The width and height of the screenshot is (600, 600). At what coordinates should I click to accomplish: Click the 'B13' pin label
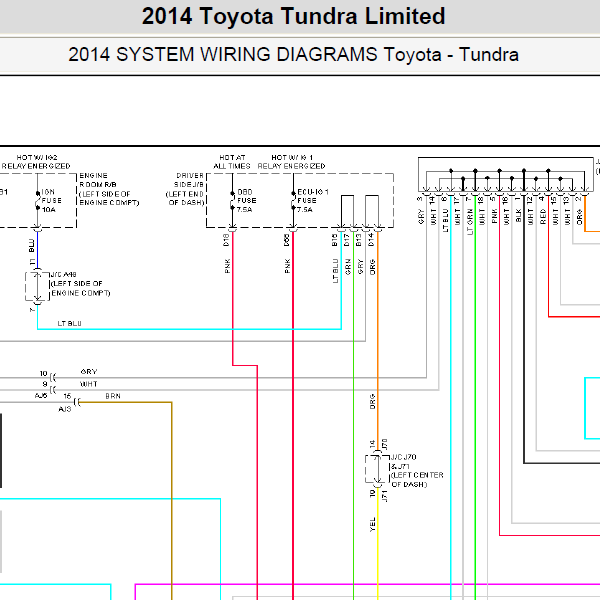click(x=359, y=240)
